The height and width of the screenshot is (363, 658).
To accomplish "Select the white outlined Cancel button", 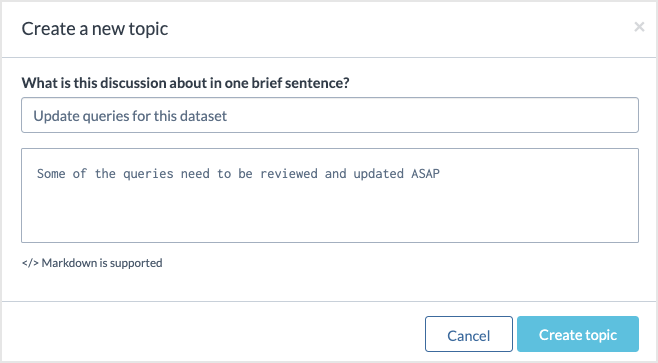I will click(x=469, y=334).
